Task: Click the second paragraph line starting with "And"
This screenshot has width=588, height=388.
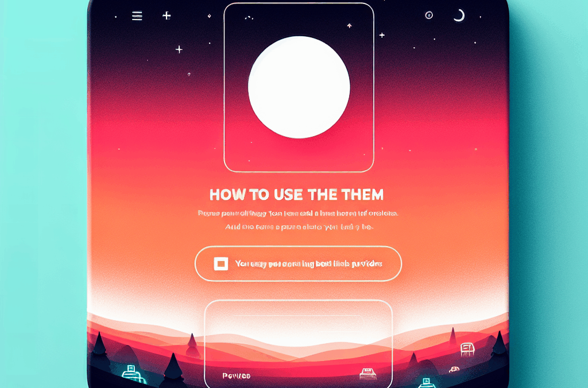Action: (299, 226)
